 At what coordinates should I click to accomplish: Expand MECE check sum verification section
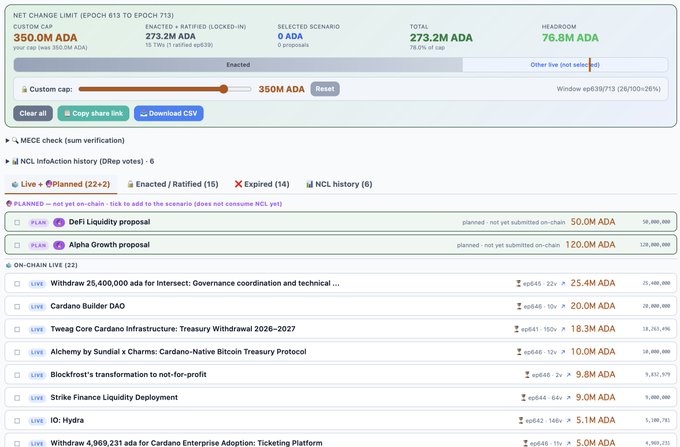[x=65, y=140]
